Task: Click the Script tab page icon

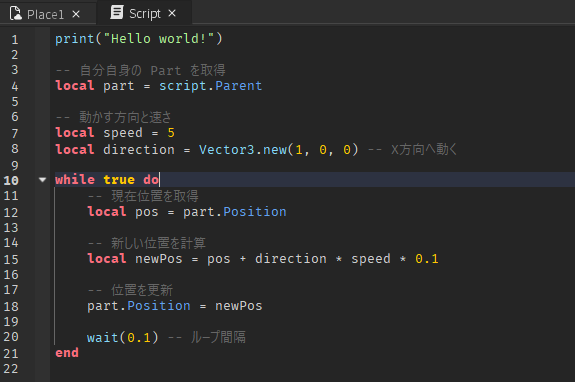Action: click(117, 12)
